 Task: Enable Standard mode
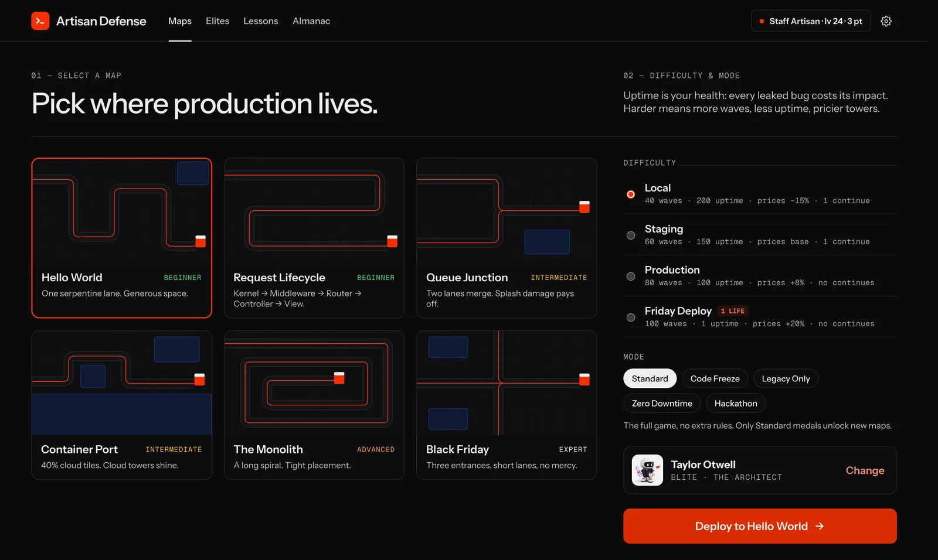pos(650,378)
